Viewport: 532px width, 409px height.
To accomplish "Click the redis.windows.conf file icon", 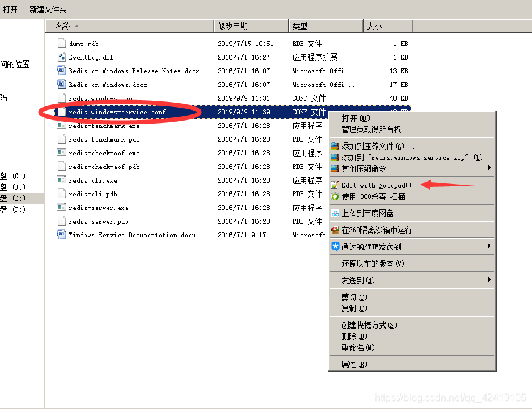I will pos(62,98).
